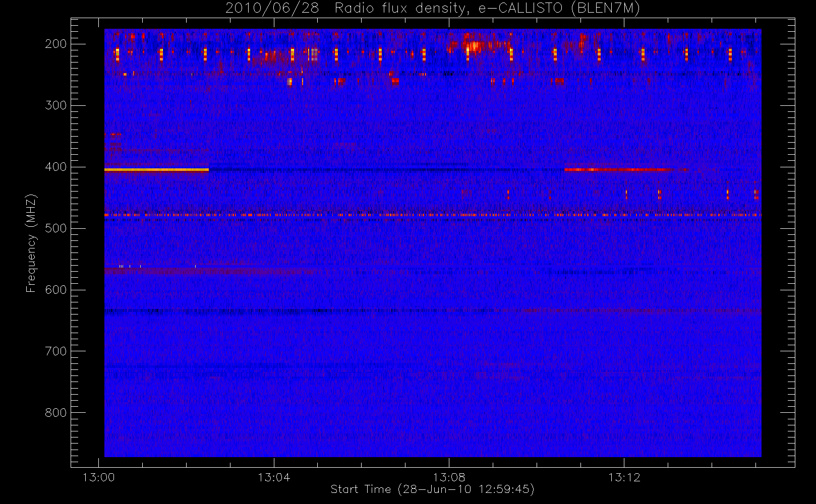Select the 700 frequency tick label

pos(55,351)
